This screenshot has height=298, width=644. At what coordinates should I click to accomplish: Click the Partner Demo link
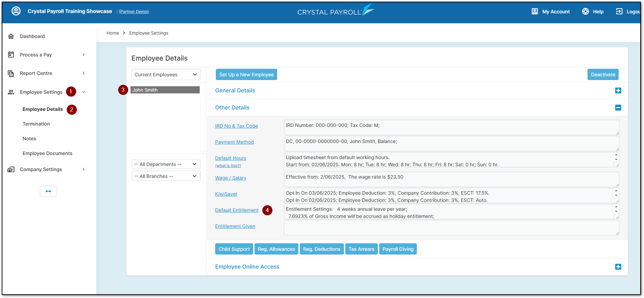(134, 12)
